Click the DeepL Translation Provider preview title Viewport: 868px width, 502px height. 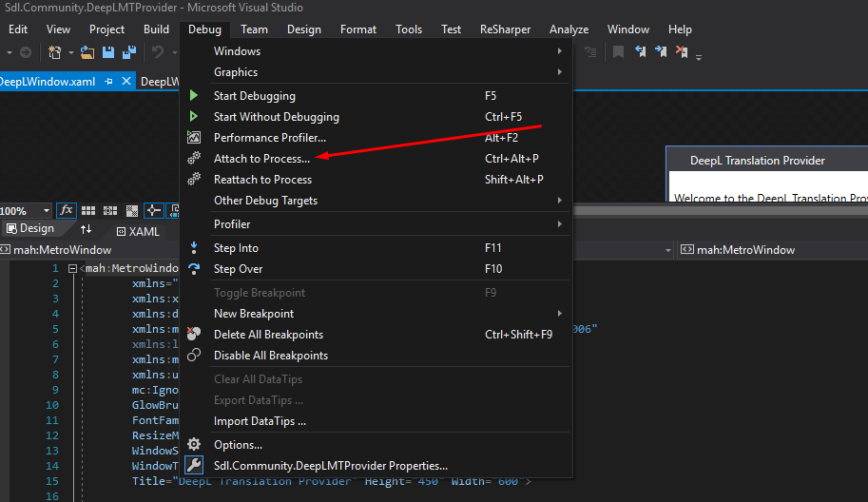coord(758,161)
